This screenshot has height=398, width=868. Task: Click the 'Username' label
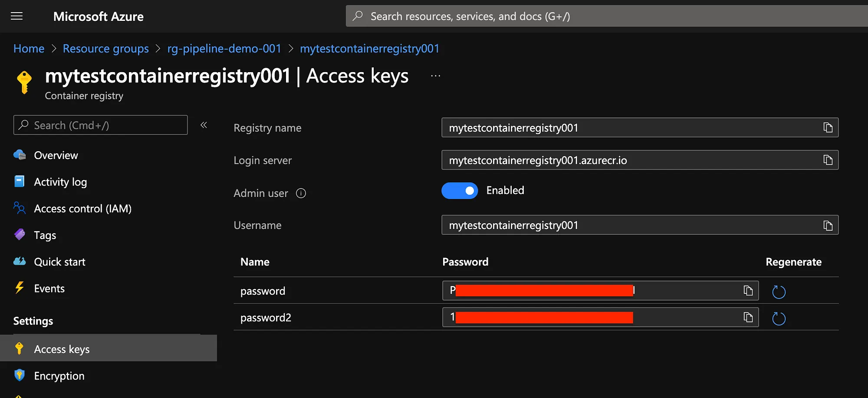tap(257, 225)
